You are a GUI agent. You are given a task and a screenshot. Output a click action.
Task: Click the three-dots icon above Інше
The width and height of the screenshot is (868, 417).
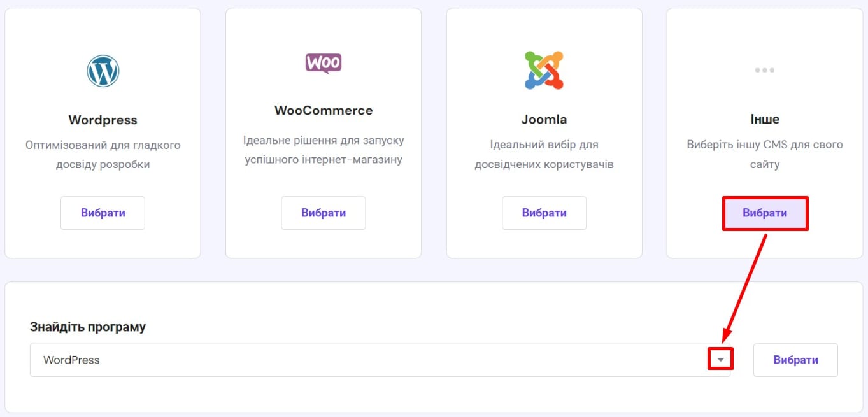[x=764, y=70]
